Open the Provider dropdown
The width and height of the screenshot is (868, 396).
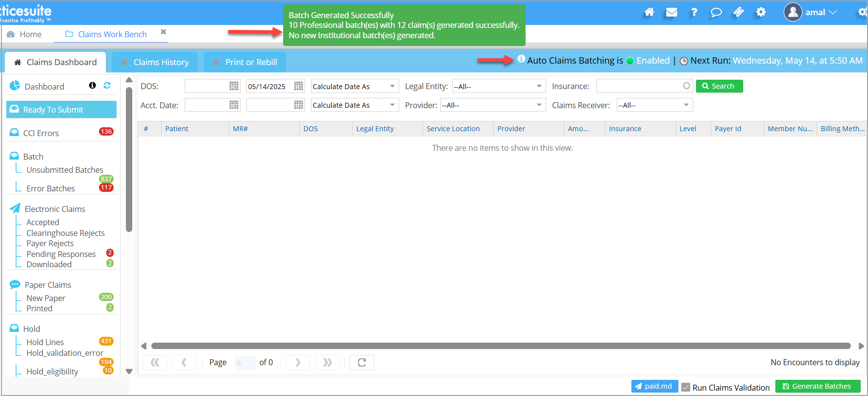coord(539,105)
